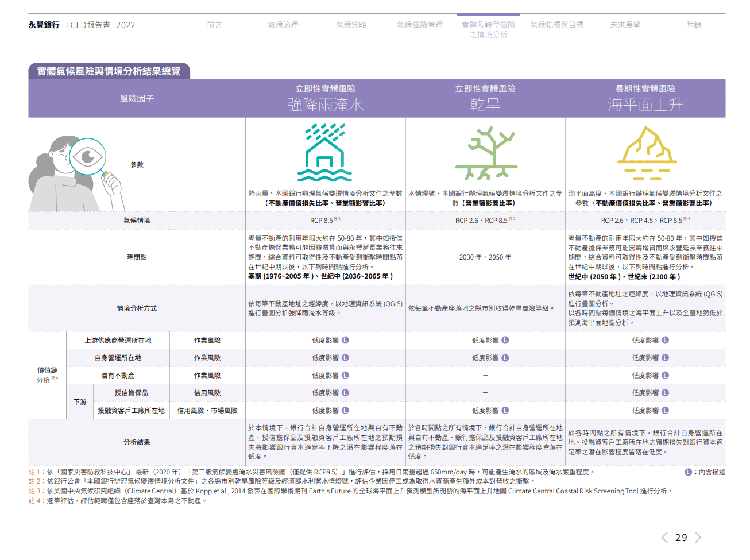The width and height of the screenshot is (750, 560).
Task: Click the 2030 年、2050 年 cell
Action: pos(485,257)
